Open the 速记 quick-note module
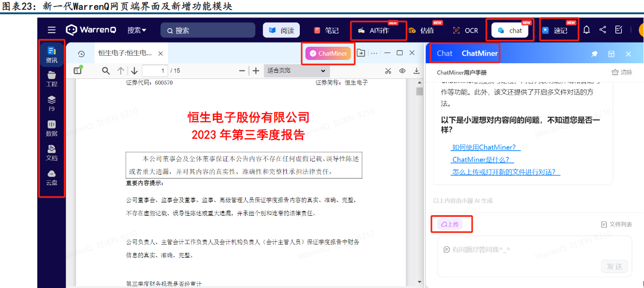This screenshot has width=644, height=288. click(555, 30)
